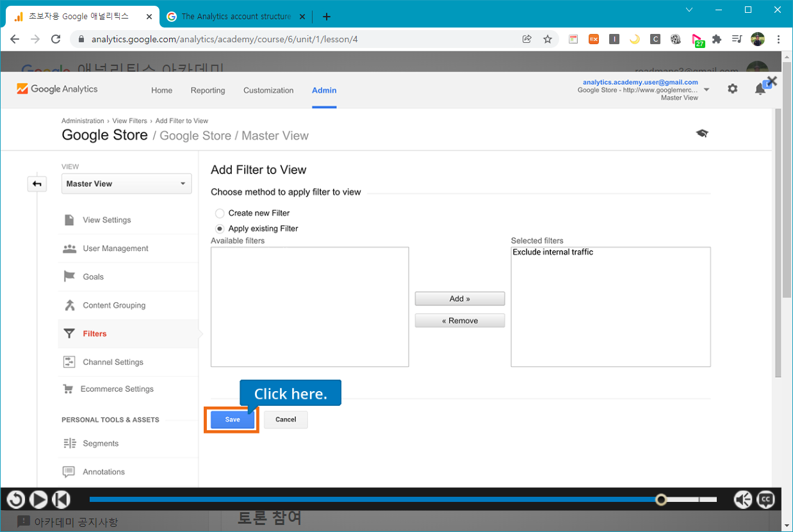
Task: Click the play button in player bar
Action: [38, 499]
